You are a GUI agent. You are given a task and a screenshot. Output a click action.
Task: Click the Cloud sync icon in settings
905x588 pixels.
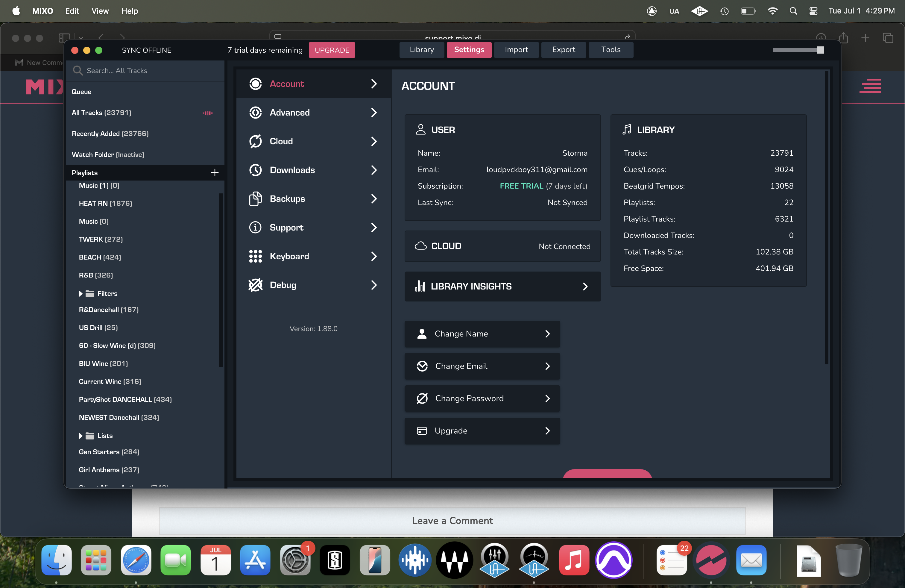pos(255,141)
